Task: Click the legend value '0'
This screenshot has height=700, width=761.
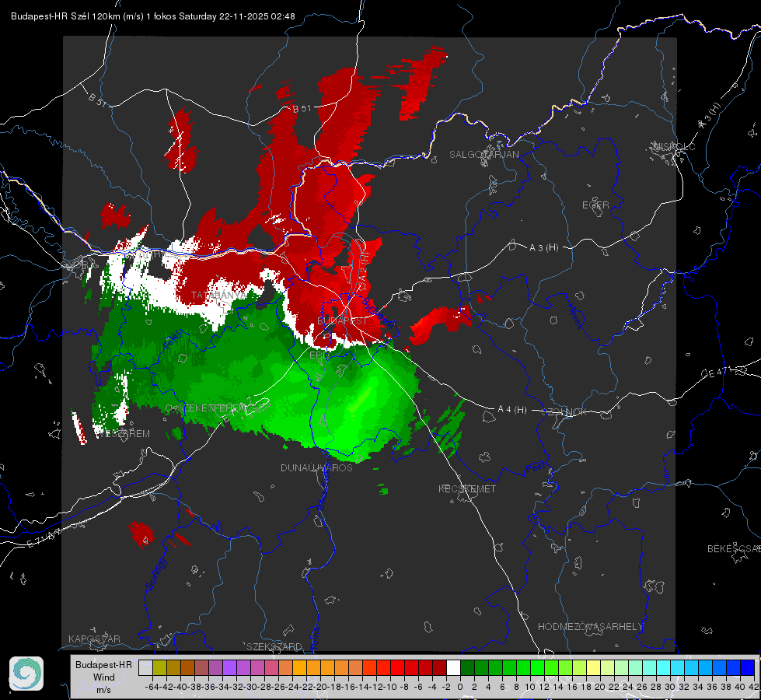Action: 460,687
